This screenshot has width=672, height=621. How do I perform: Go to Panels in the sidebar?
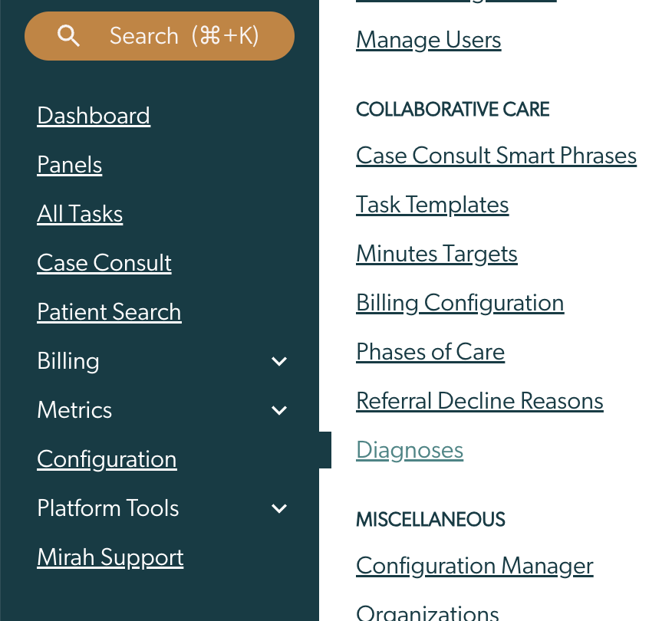[70, 165]
